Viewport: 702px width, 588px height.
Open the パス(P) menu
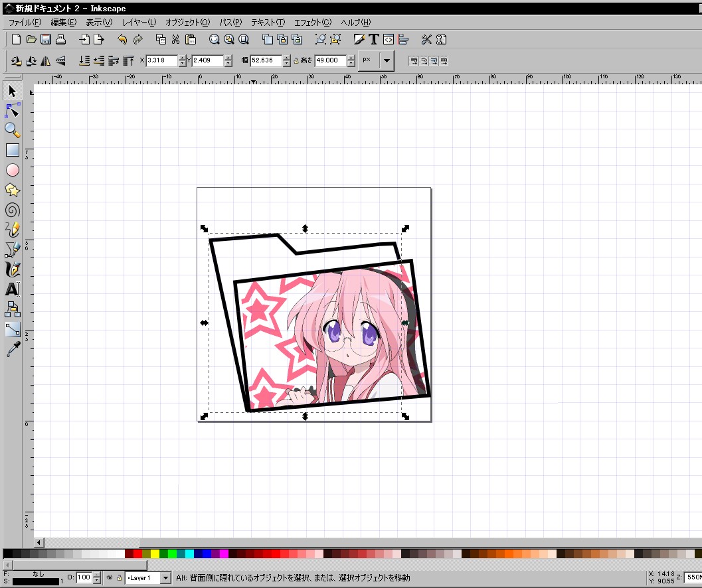tap(230, 23)
